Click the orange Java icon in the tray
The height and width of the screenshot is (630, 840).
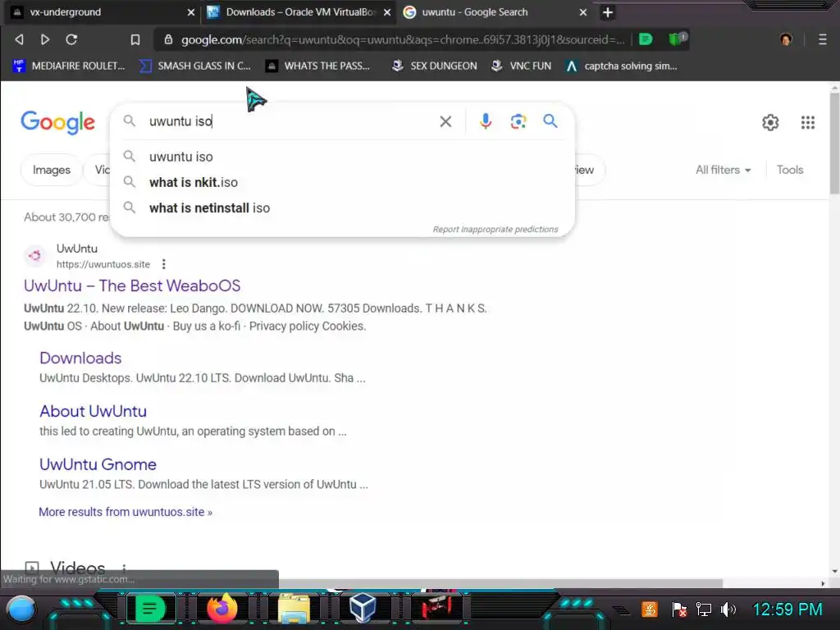pos(650,609)
